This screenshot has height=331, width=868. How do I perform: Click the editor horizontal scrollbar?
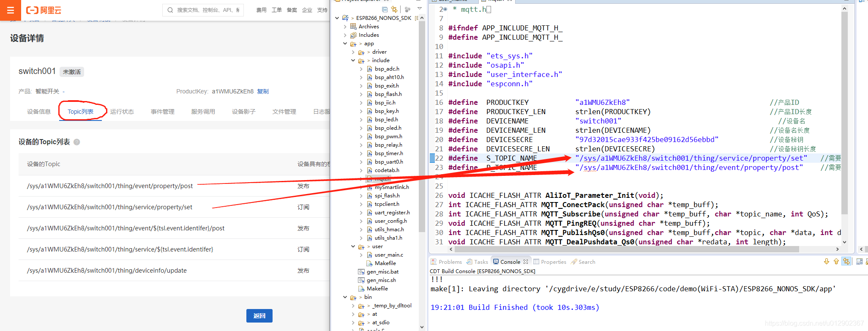(626, 249)
